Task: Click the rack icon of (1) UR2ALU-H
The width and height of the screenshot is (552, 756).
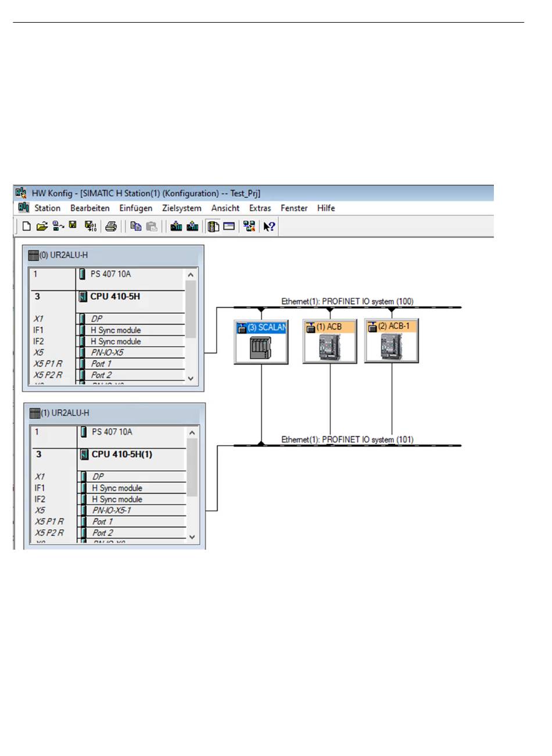Action: click(35, 413)
